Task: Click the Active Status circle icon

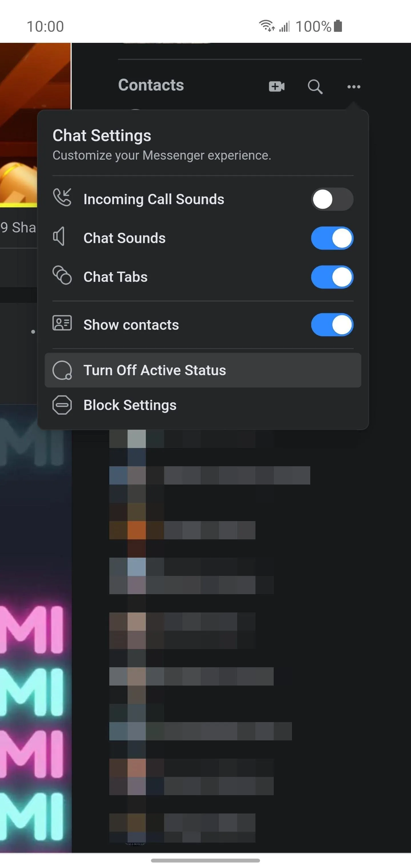Action: point(62,370)
